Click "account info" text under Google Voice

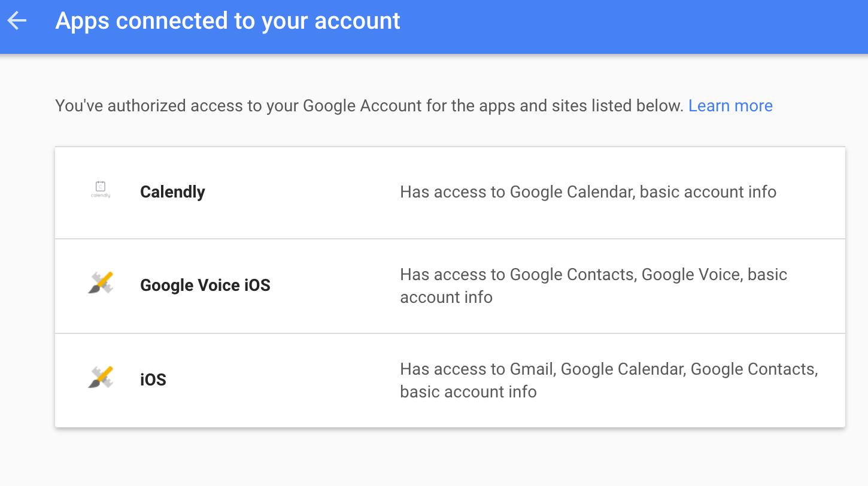(x=446, y=297)
